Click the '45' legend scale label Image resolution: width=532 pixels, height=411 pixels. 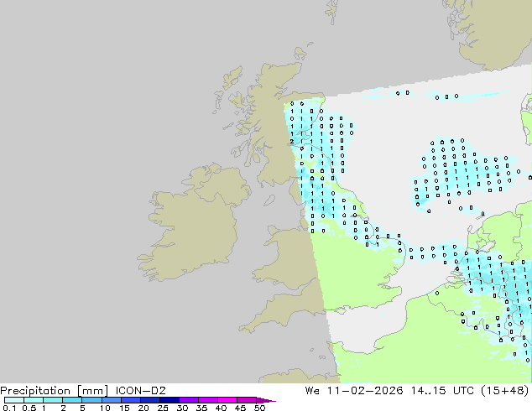point(240,408)
